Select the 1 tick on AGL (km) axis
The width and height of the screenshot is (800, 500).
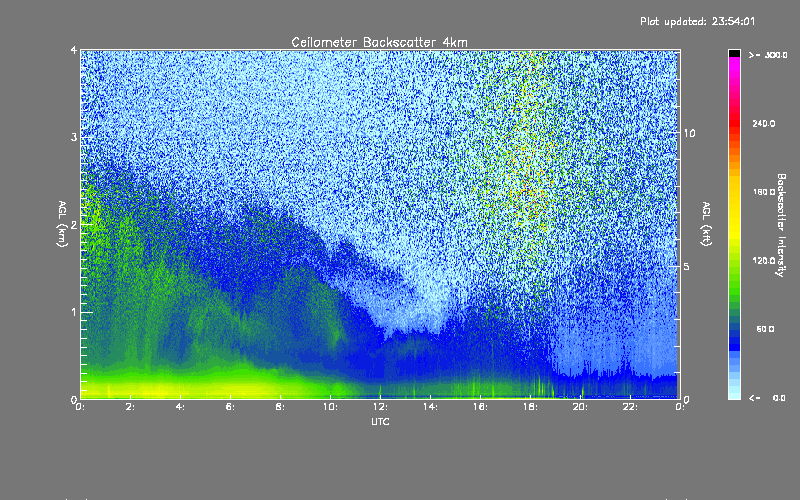coord(74,312)
